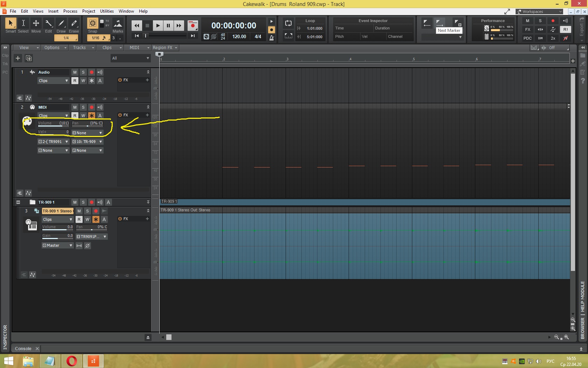Open TR9091P input dropdown on track 3

(x=92, y=237)
